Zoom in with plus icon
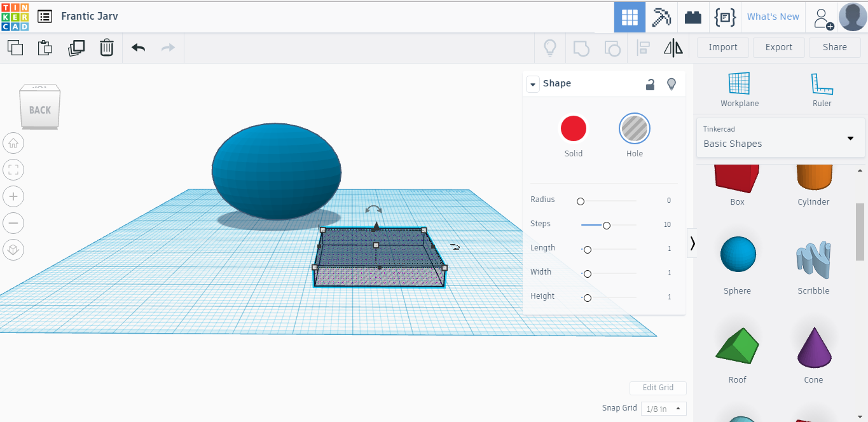The image size is (868, 422). [x=13, y=196]
